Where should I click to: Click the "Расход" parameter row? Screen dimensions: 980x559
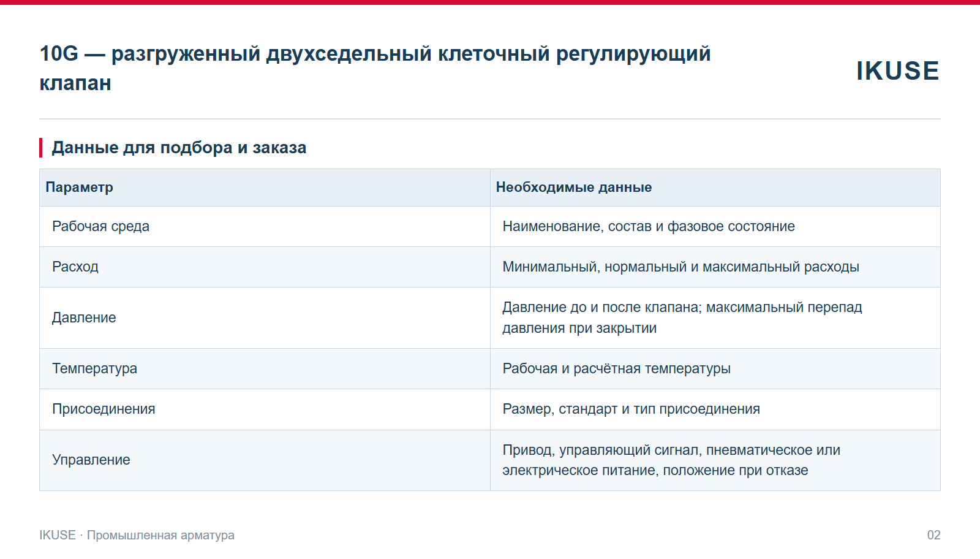pyautogui.click(x=490, y=267)
